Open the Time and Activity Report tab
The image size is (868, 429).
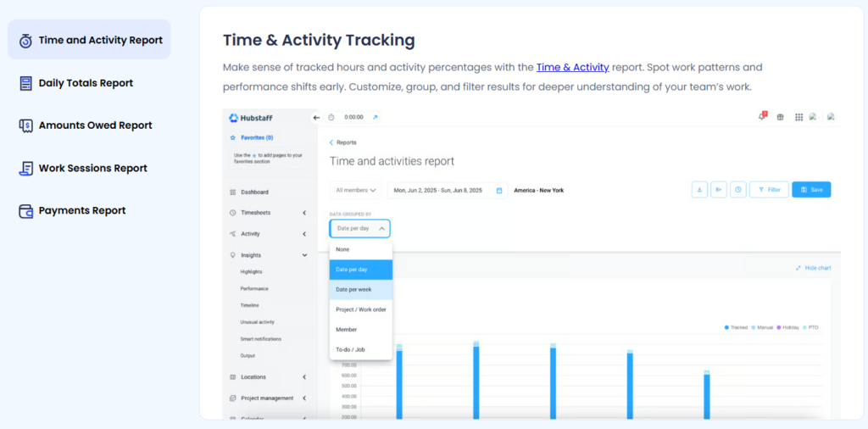coord(89,40)
